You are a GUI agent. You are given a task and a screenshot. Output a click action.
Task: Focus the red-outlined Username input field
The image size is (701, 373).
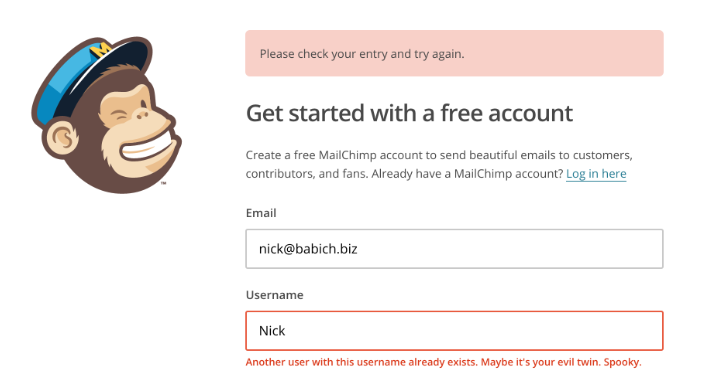(x=454, y=331)
